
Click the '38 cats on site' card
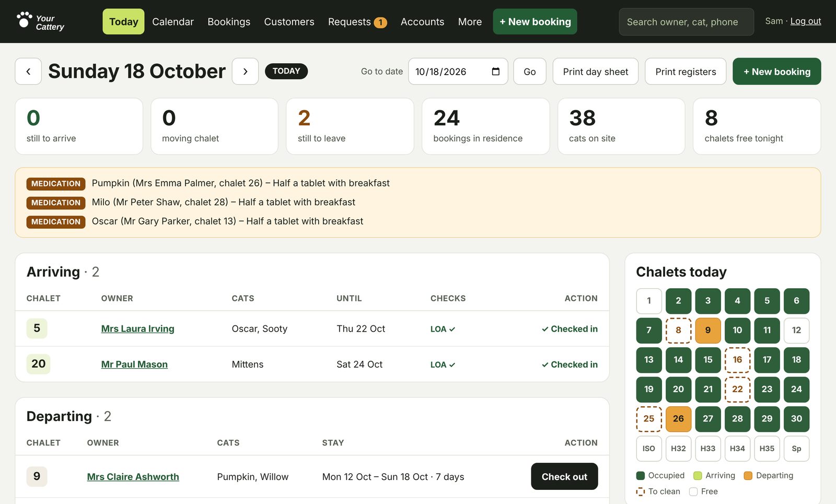coord(621,126)
